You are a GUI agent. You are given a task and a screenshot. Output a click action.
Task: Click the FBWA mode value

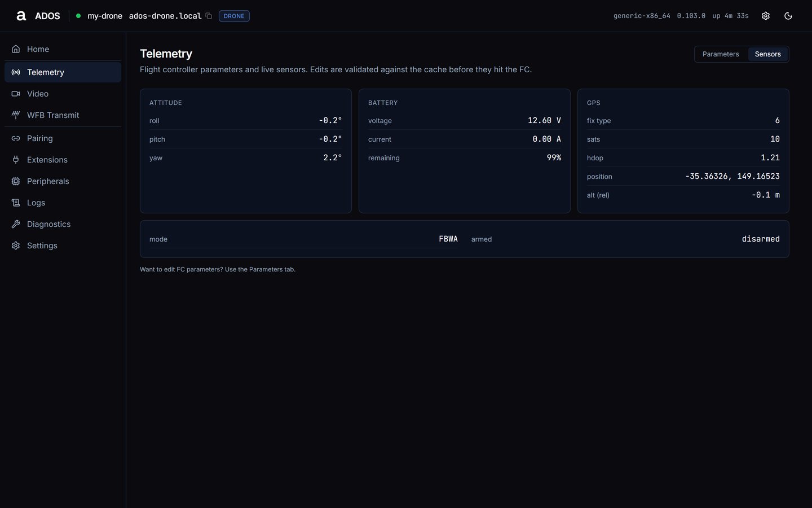448,239
